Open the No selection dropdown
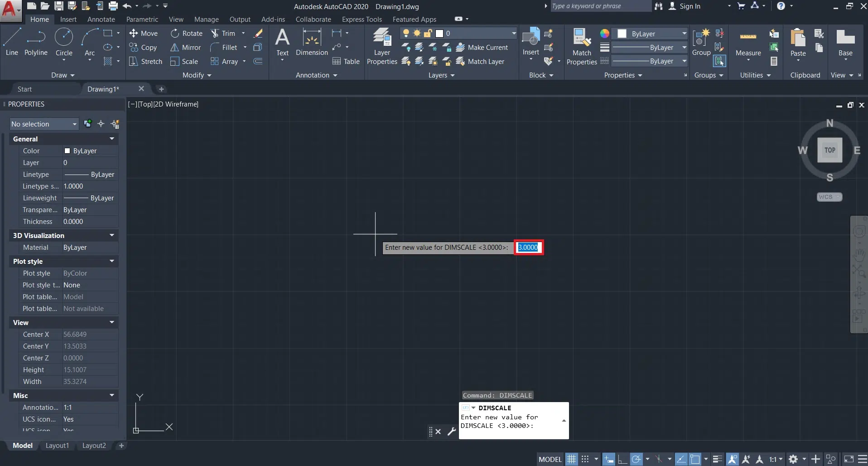The width and height of the screenshot is (868, 466). click(x=44, y=124)
